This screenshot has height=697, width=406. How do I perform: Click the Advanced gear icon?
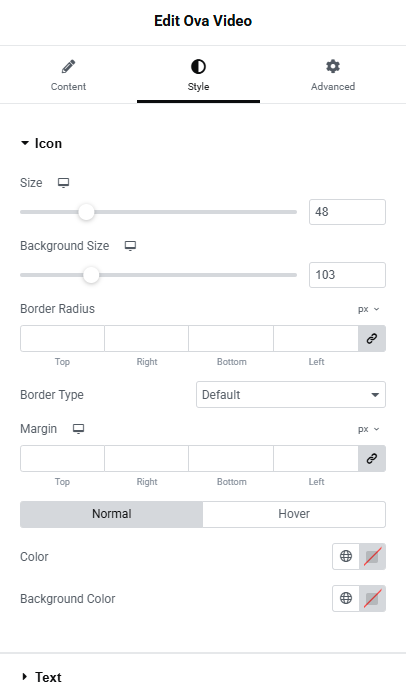pyautogui.click(x=333, y=66)
